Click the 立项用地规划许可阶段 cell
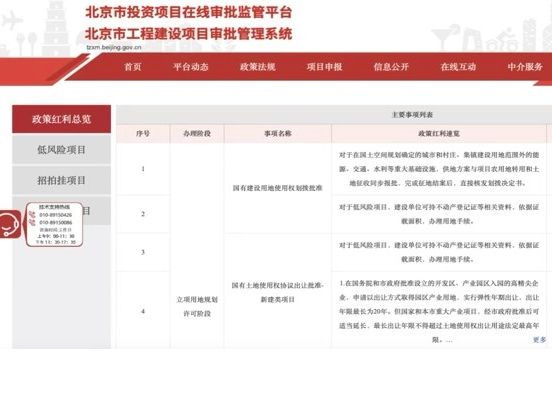The image size is (552, 414). click(x=197, y=306)
